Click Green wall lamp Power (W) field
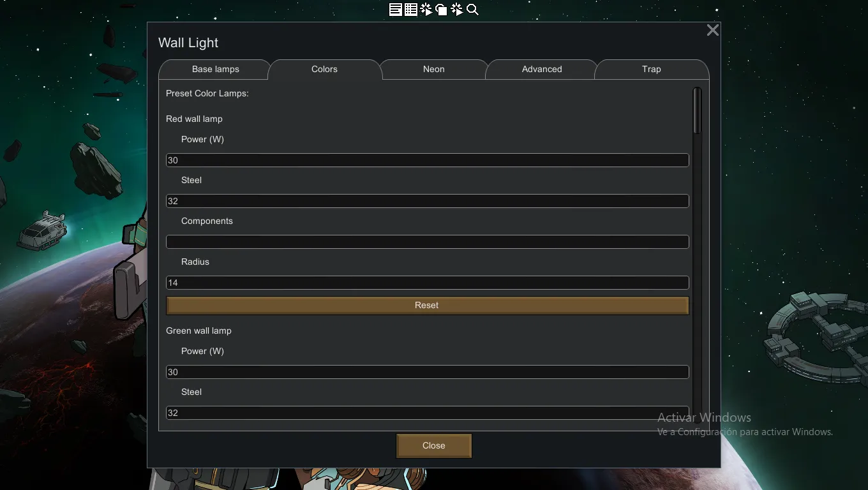This screenshot has height=490, width=868. click(428, 372)
